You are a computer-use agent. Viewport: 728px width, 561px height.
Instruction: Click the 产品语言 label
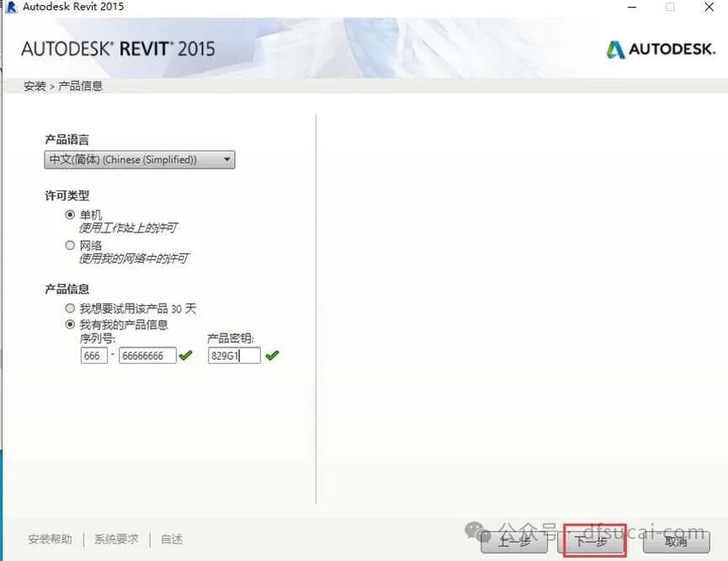[x=66, y=140]
